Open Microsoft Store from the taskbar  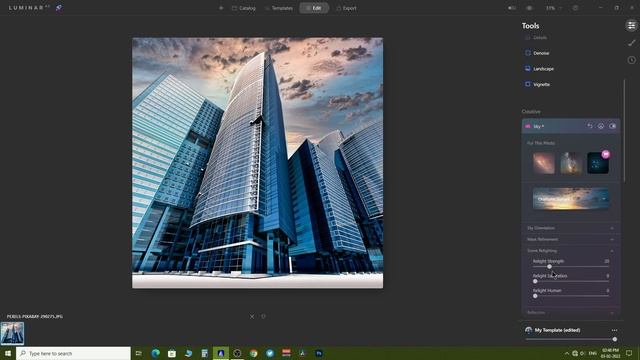(172, 353)
